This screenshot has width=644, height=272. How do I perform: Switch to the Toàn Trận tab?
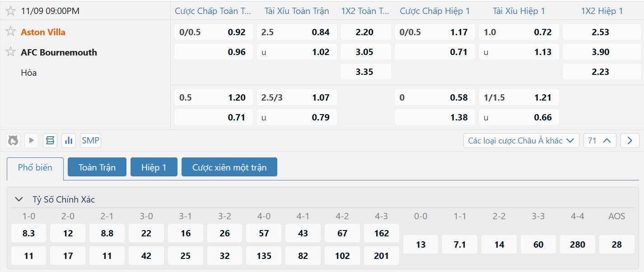click(x=97, y=167)
